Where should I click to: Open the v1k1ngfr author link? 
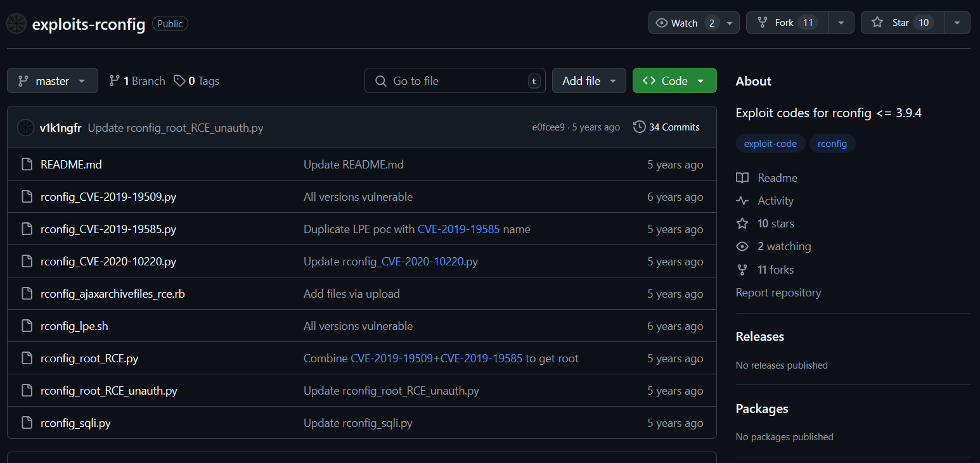click(x=60, y=128)
